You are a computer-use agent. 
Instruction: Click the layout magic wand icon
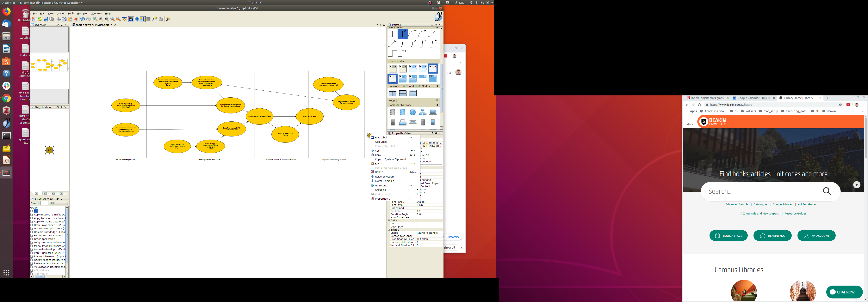[168, 19]
